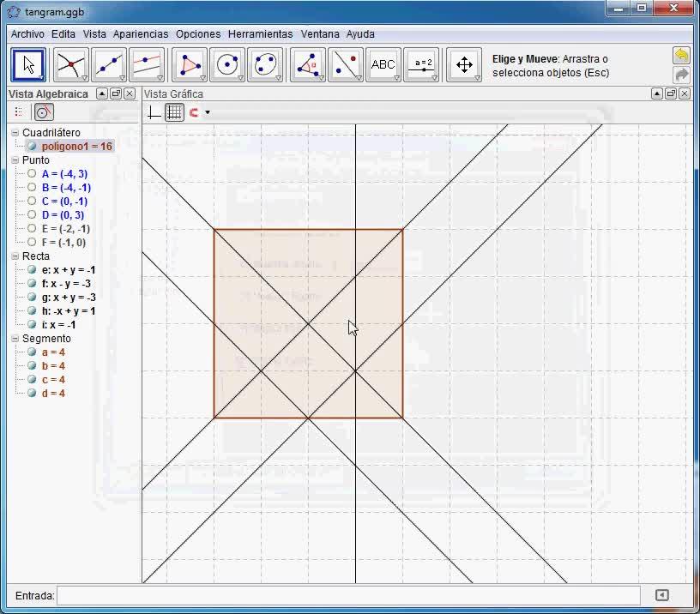Open the Herramientas menu
The width and height of the screenshot is (700, 614).
[x=260, y=34]
